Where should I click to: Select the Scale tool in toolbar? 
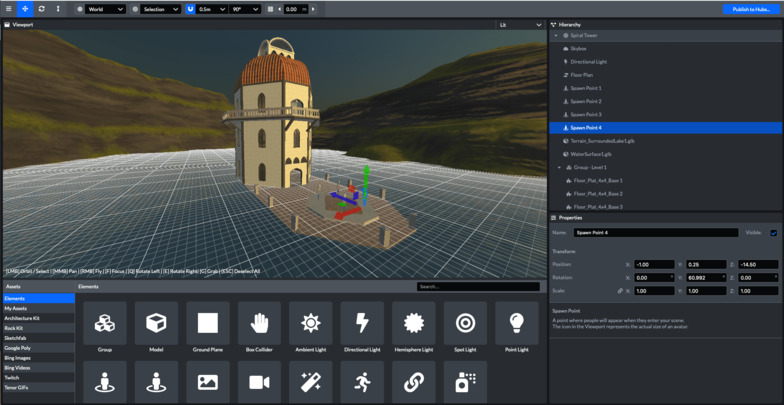(x=58, y=9)
